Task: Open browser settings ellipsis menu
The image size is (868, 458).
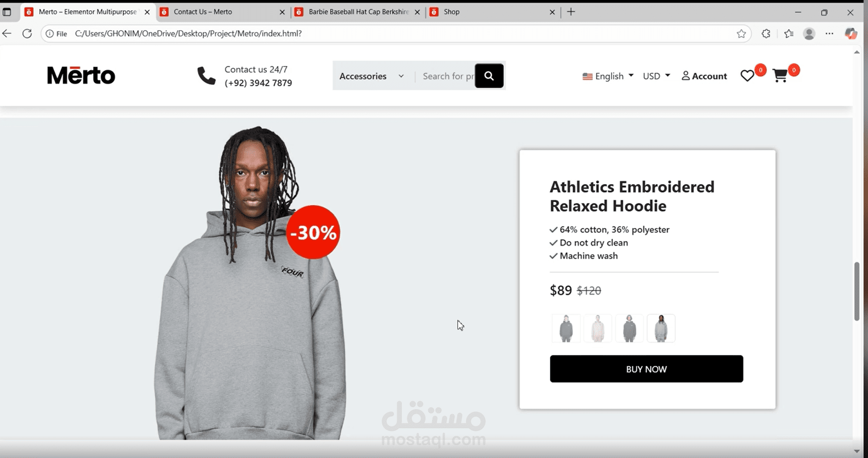Action: [829, 34]
